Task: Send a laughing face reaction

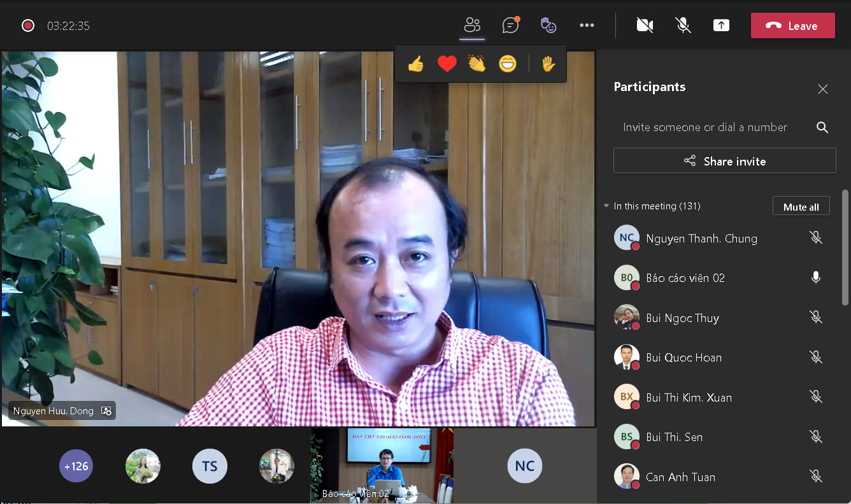Action: coord(508,64)
